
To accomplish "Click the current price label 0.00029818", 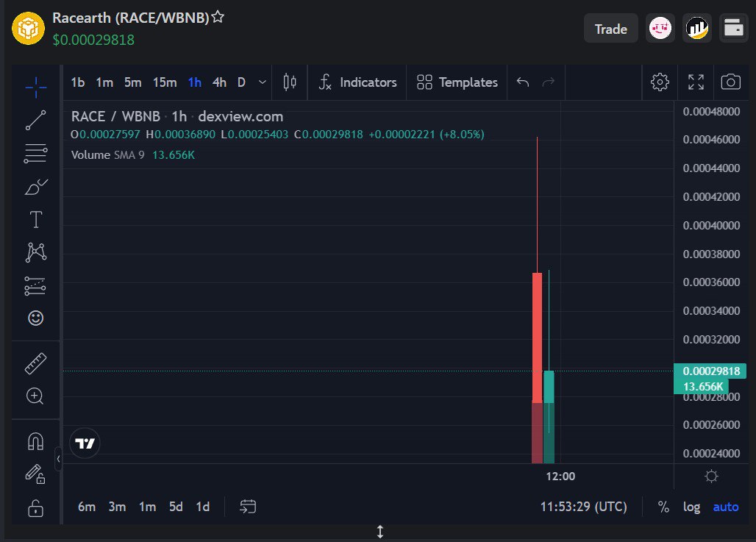I will click(x=710, y=371).
